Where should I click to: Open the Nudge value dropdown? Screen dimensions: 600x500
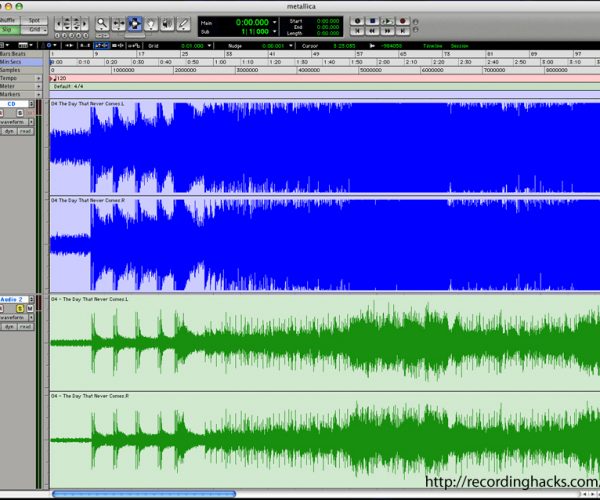click(x=291, y=46)
